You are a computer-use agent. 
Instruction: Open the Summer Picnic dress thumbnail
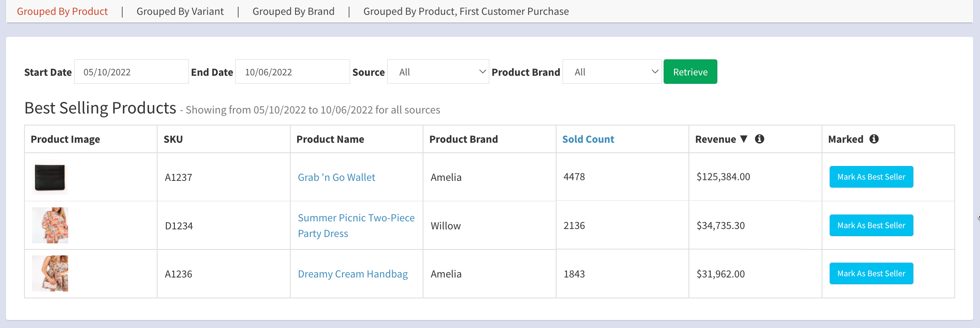[x=50, y=225]
